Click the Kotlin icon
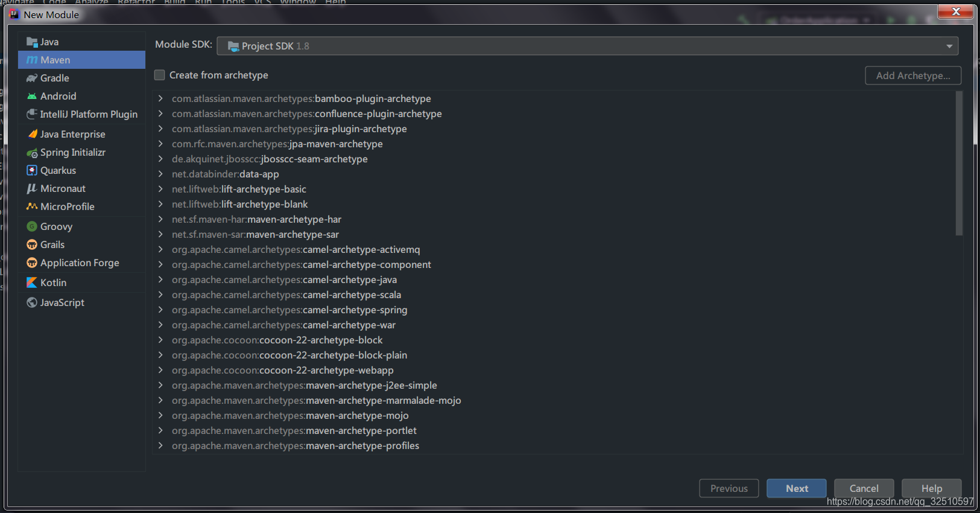Screen dimensions: 980x513 point(32,282)
